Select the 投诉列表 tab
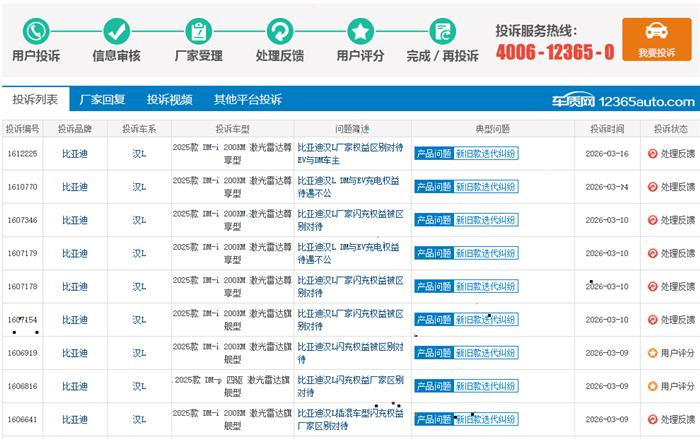This screenshot has height=439, width=700. [x=35, y=100]
